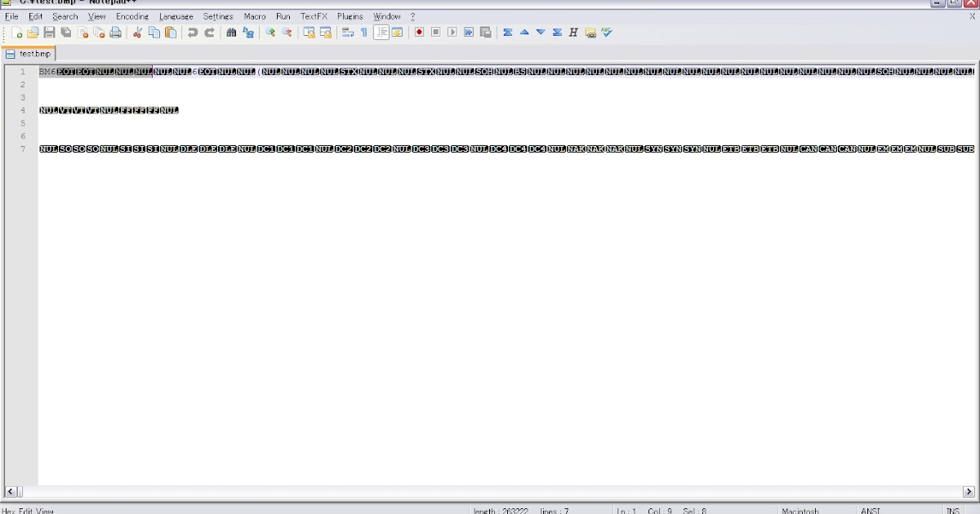The height and width of the screenshot is (514, 980).
Task: Close the document with menu-bar X button
Action: pyautogui.click(x=973, y=16)
